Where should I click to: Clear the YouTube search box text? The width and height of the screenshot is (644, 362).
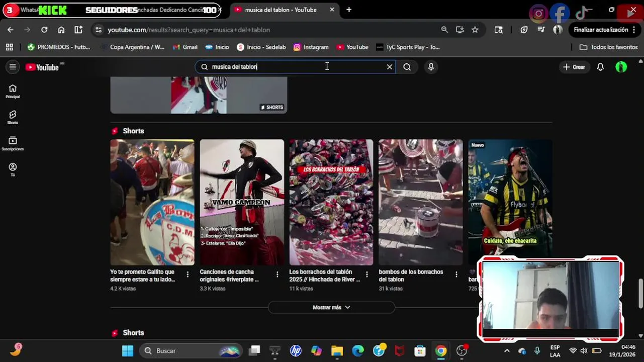point(389,67)
